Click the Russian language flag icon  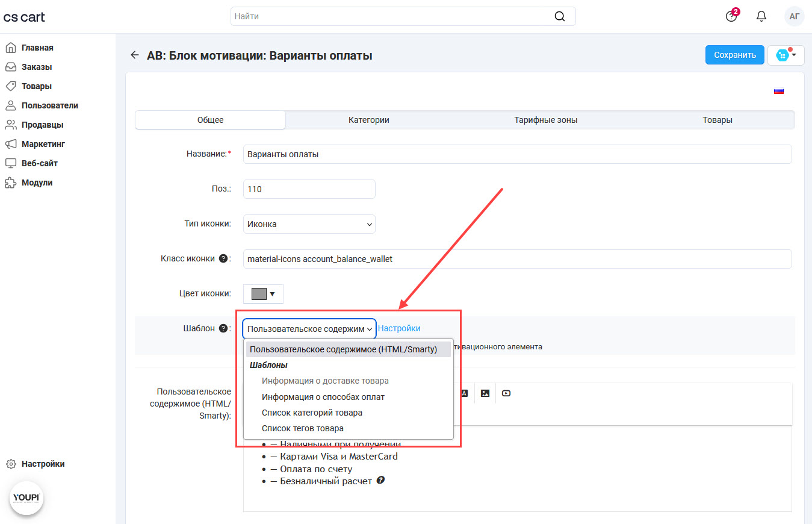point(779,92)
